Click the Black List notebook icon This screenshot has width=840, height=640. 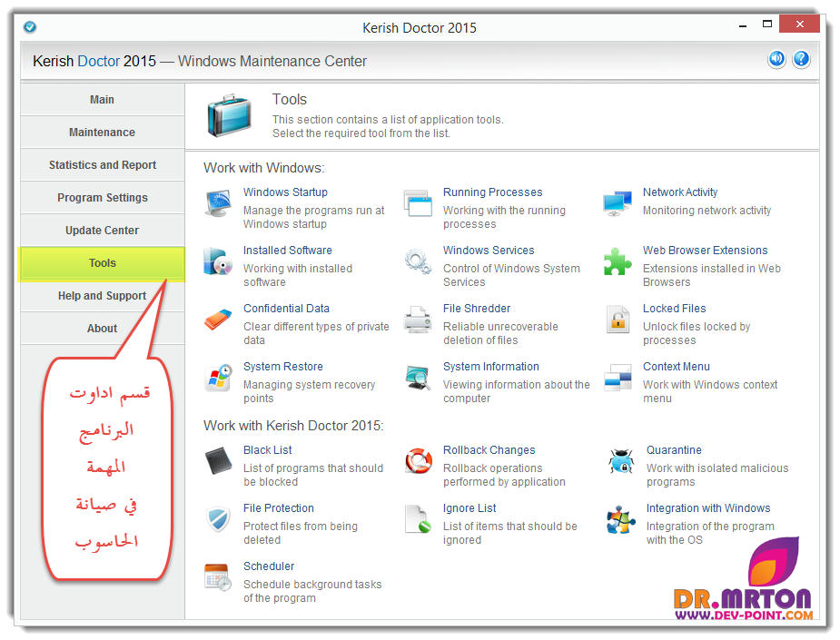coord(218,460)
